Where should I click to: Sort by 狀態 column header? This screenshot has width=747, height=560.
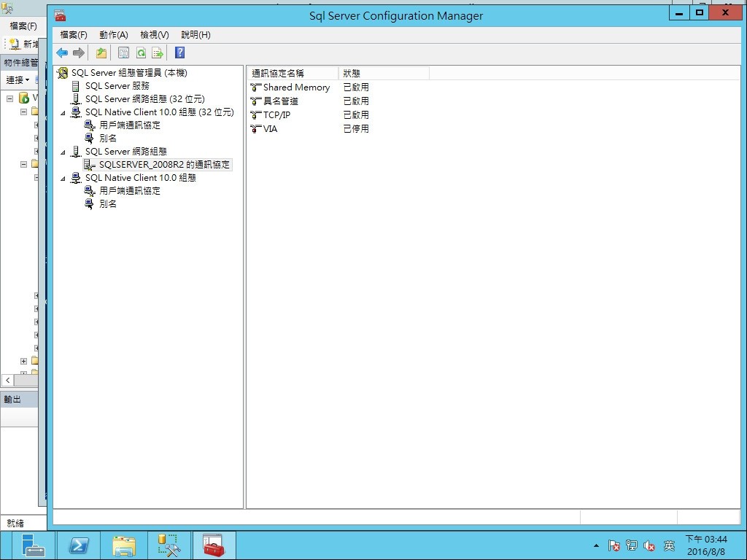click(384, 74)
